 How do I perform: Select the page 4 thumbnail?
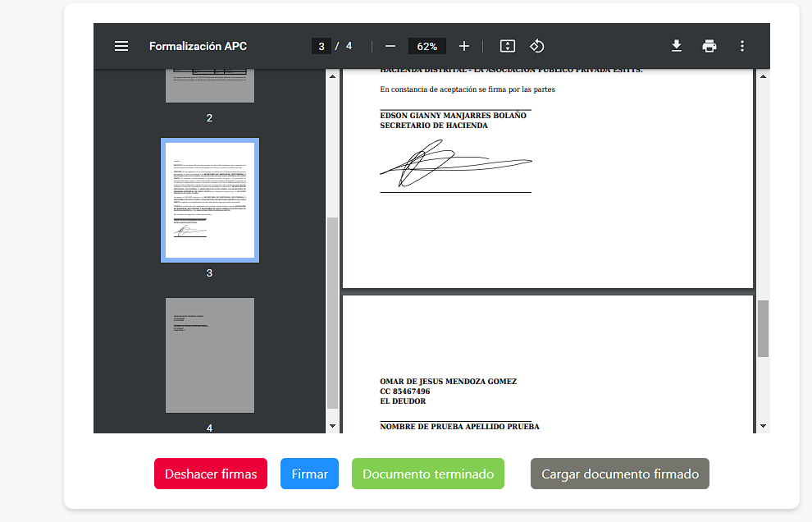pos(210,355)
